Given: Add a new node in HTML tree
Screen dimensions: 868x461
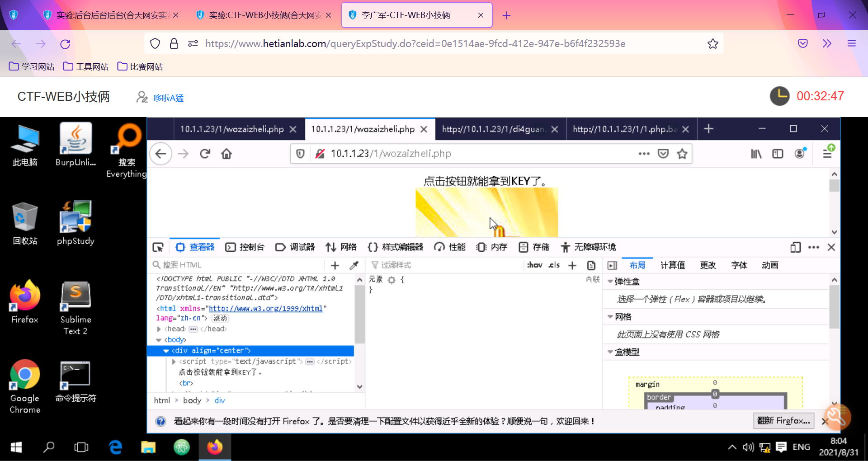Looking at the screenshot, I should 335,265.
